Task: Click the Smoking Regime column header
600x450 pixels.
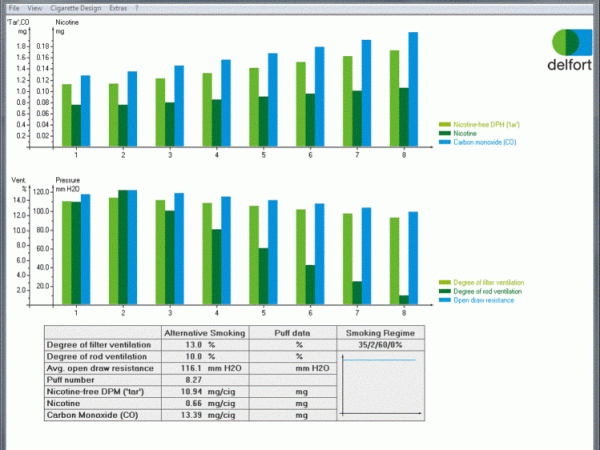Action: point(378,332)
